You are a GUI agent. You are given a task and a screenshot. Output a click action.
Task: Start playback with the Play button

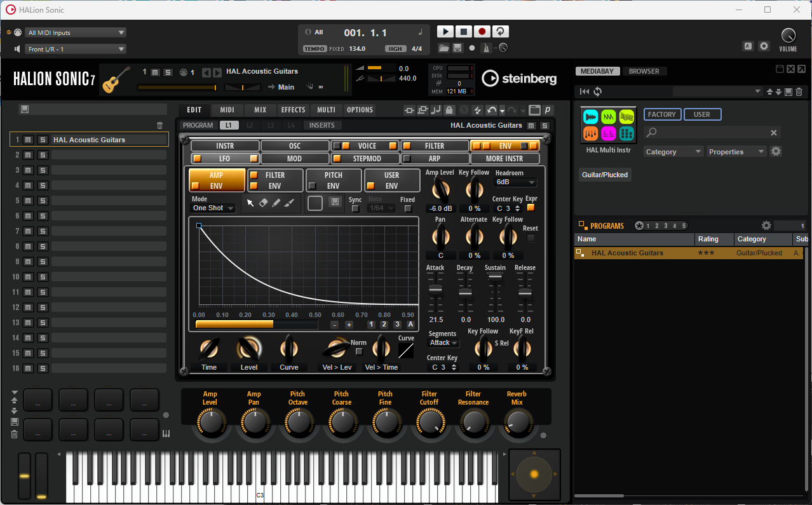(445, 32)
